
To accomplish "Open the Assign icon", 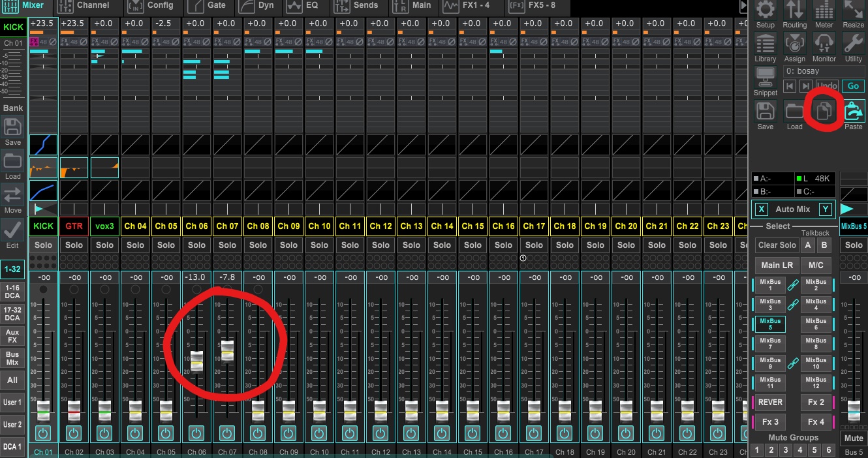I will click(794, 44).
